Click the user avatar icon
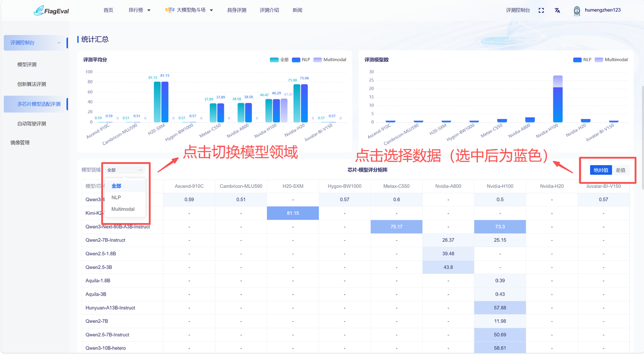 coord(577,11)
